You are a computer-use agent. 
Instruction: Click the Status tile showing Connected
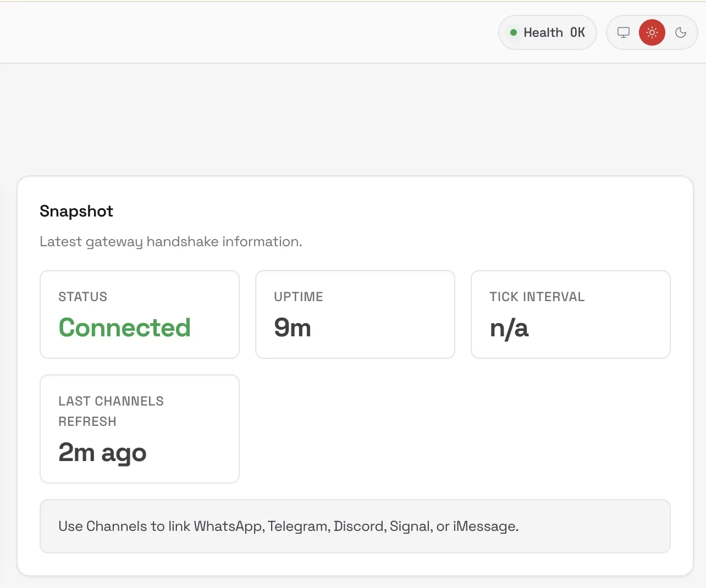[139, 314]
